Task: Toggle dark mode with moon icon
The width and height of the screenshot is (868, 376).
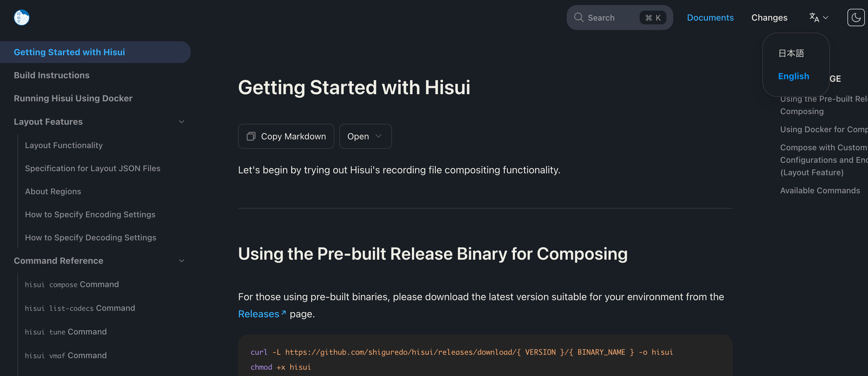Action: pos(856,18)
